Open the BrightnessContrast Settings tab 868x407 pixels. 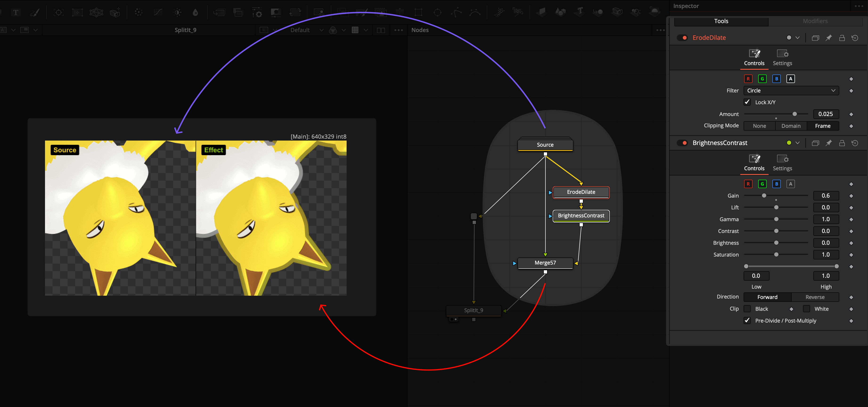pos(782,163)
